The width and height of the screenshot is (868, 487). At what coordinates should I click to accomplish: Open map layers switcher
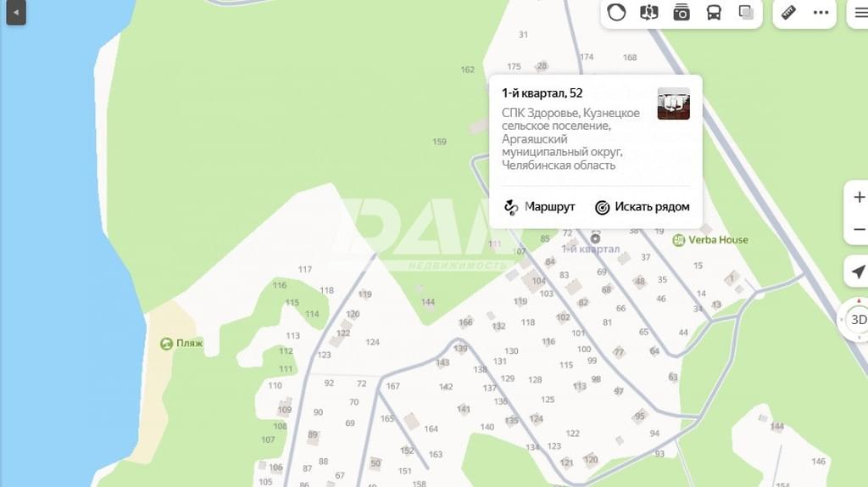pos(746,12)
